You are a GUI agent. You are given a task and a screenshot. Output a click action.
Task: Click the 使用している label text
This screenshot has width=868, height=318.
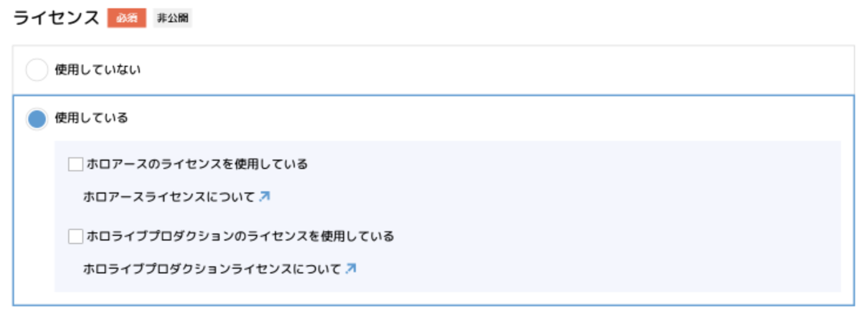(x=91, y=119)
